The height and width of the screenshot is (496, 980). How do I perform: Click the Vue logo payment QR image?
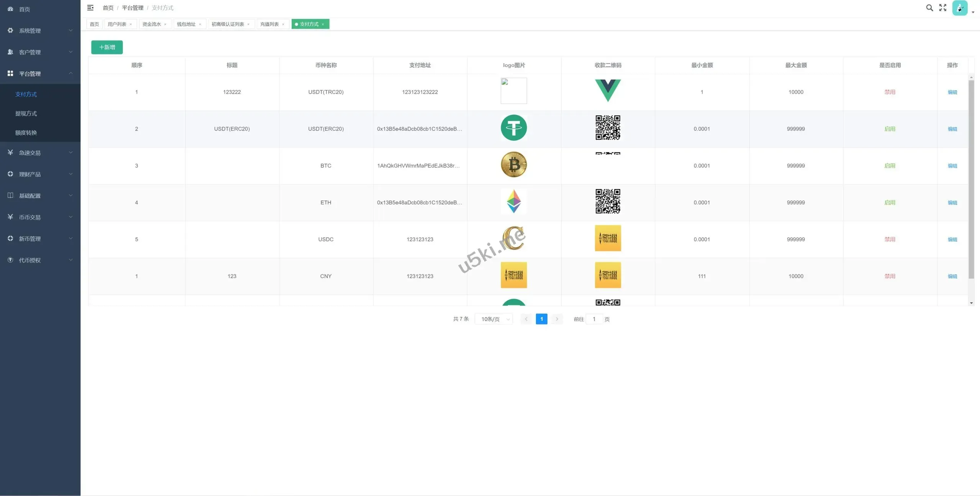(608, 91)
